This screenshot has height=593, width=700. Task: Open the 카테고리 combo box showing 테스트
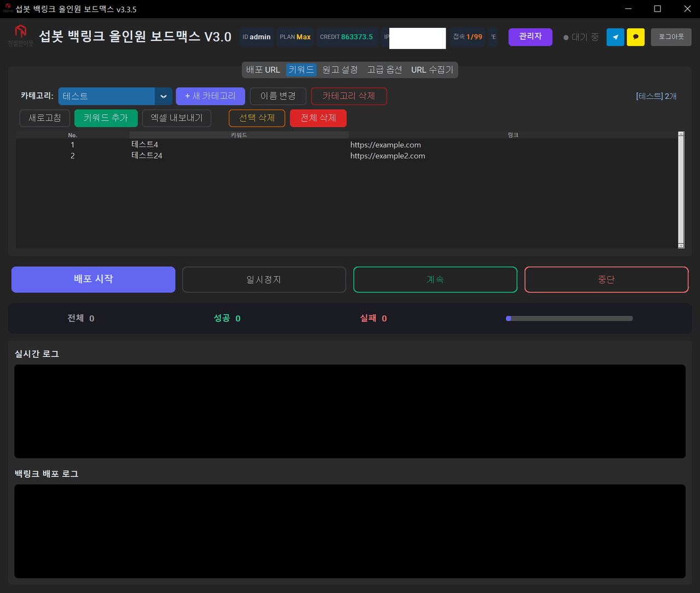point(115,96)
